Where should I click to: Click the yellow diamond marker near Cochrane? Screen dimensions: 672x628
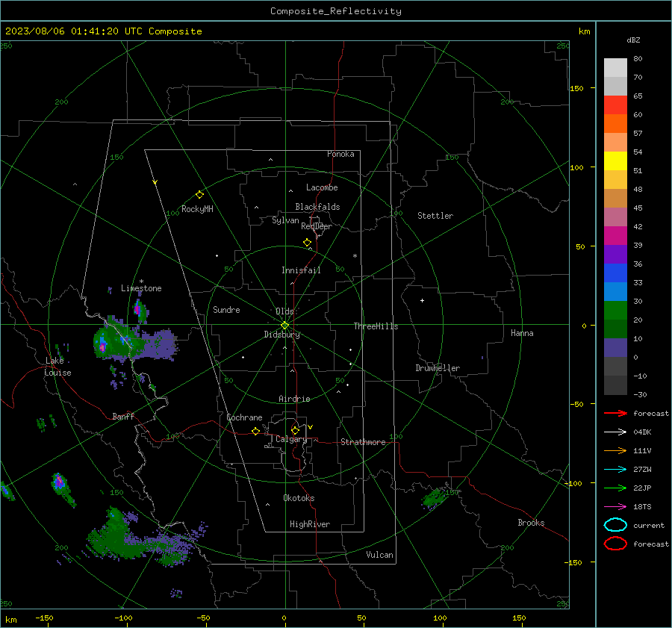[x=256, y=432]
